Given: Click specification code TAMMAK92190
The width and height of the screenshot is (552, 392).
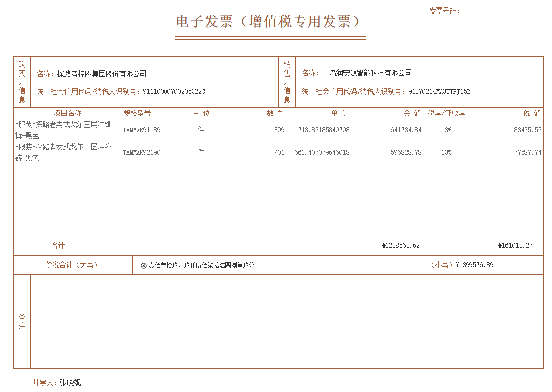Looking at the screenshot, I should (x=141, y=153).
